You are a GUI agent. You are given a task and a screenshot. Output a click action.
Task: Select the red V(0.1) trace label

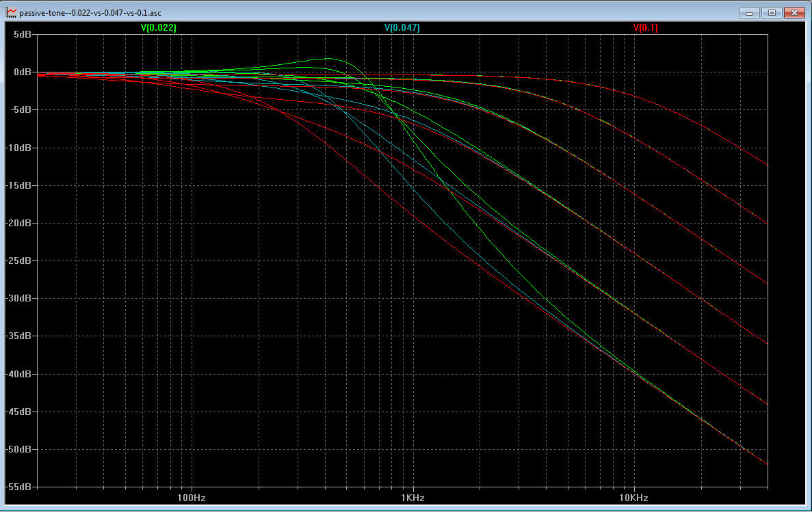pyautogui.click(x=646, y=28)
